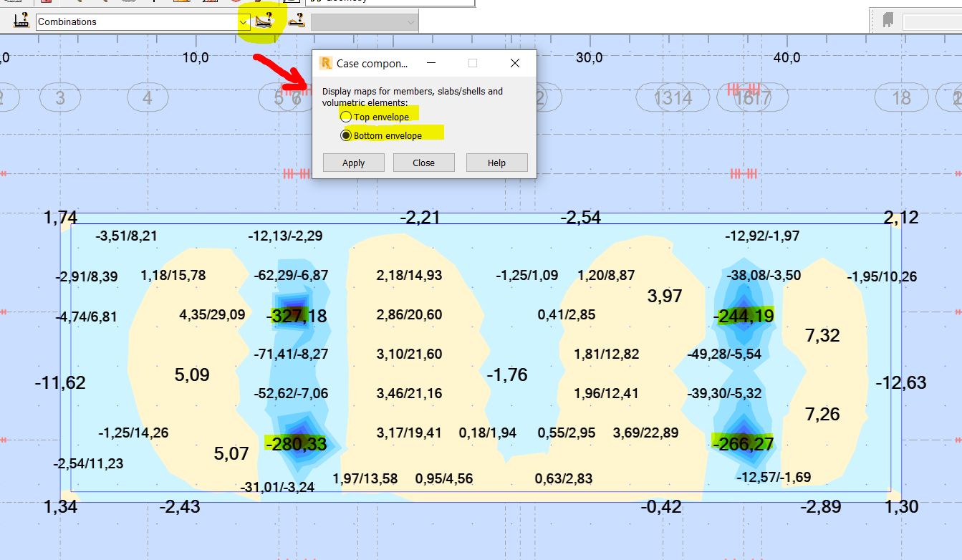Click the highlighted map value -327,18
The height and width of the screenshot is (560, 962).
click(295, 315)
